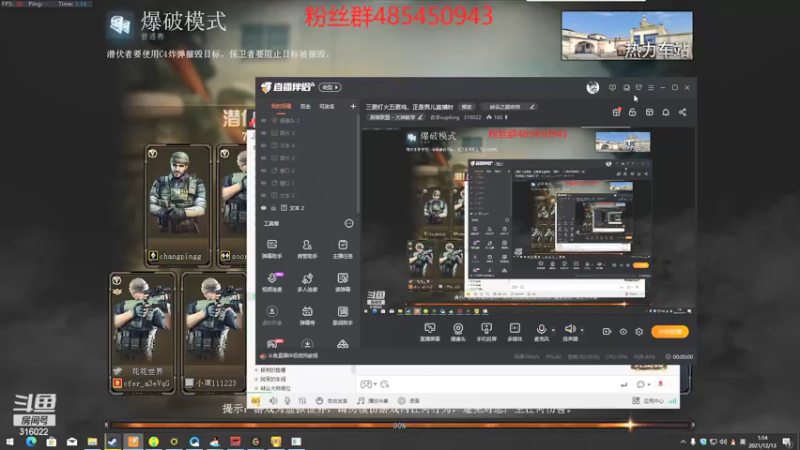Toggle visibility of 文本 4 source
The width and height of the screenshot is (800, 450).
point(264,145)
